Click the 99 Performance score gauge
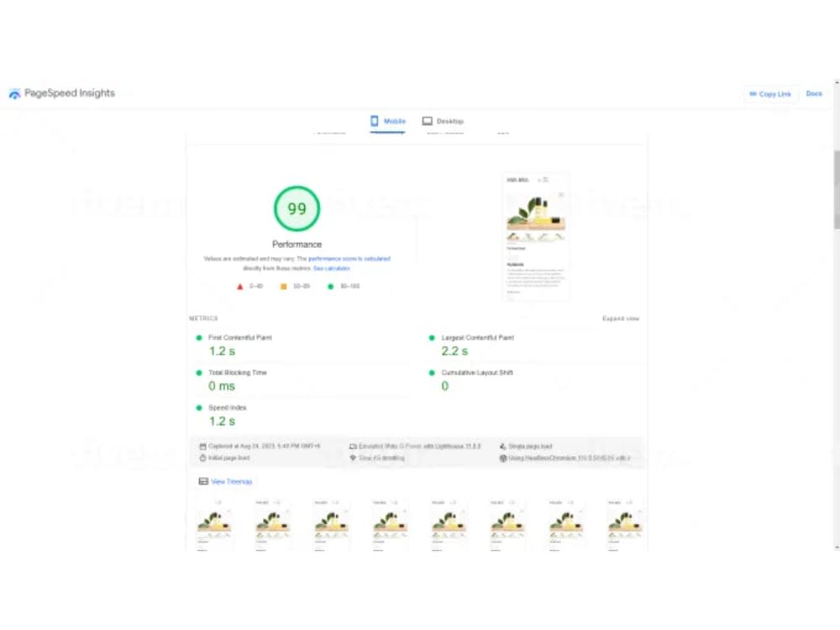840x630 pixels. click(x=297, y=207)
